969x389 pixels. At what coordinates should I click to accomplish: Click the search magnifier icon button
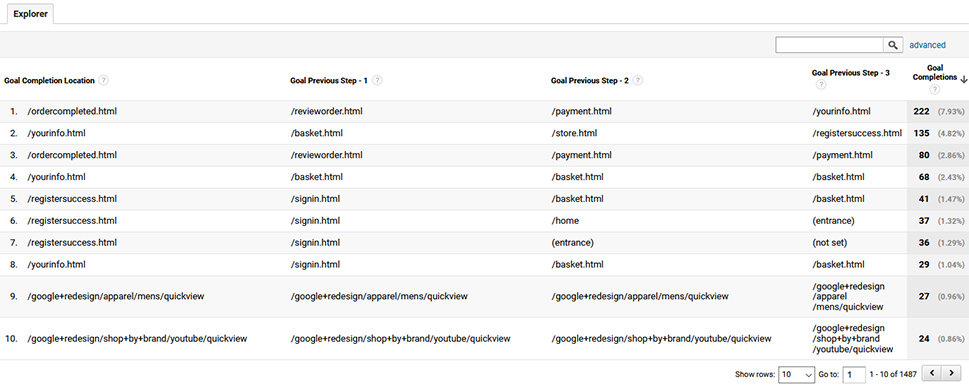[892, 45]
